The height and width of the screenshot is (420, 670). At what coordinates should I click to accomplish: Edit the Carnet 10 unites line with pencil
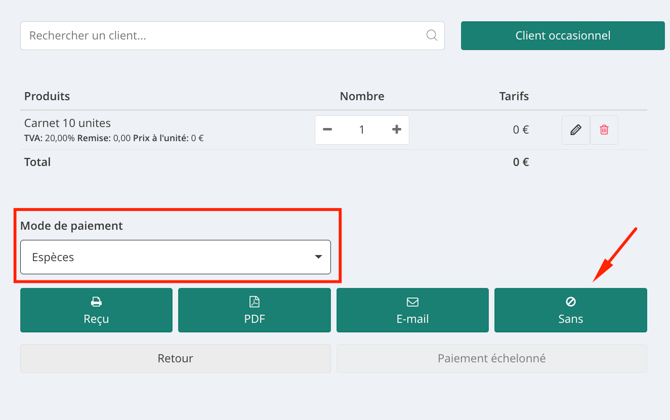click(576, 130)
